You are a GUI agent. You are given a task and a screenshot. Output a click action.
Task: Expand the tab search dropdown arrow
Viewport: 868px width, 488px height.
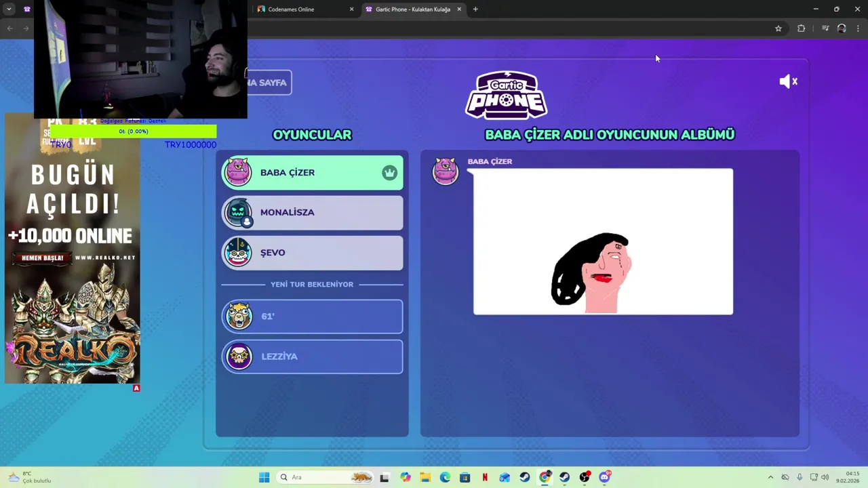click(x=9, y=9)
